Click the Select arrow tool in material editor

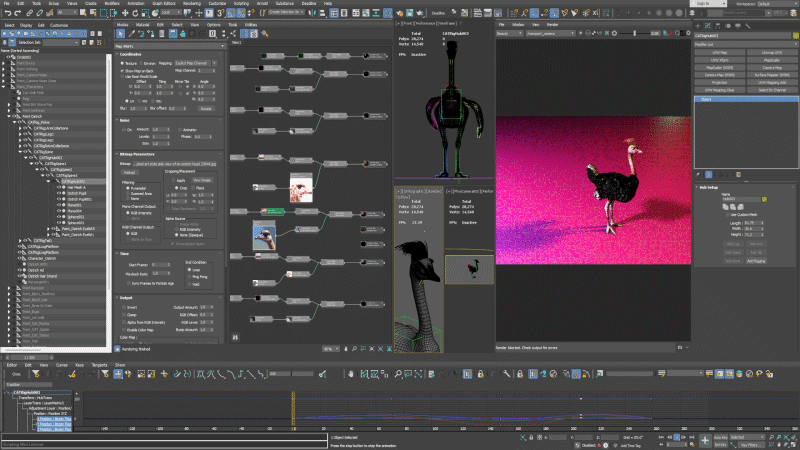(x=123, y=33)
